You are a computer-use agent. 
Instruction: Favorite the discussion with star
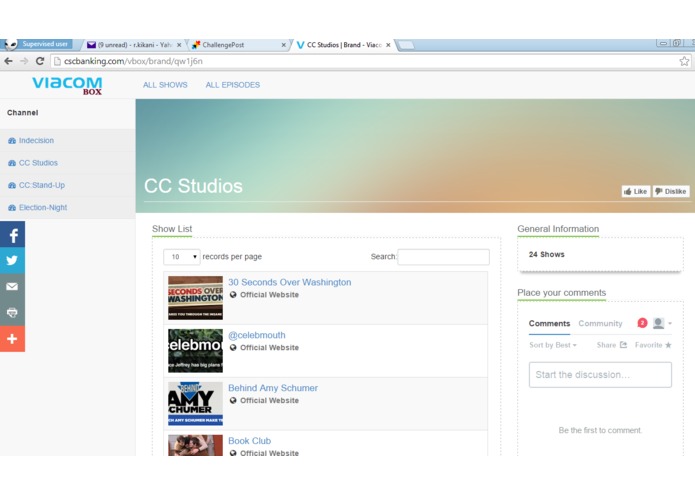(x=653, y=345)
